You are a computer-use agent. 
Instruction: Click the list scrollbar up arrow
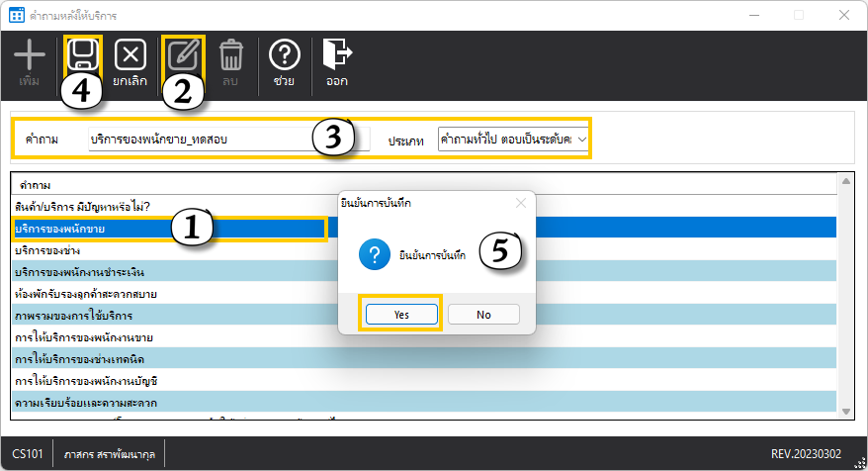(x=846, y=181)
